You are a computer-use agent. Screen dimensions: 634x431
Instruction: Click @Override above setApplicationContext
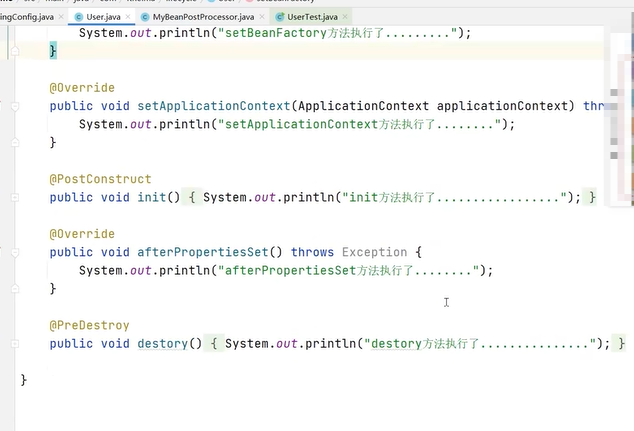tap(82, 88)
